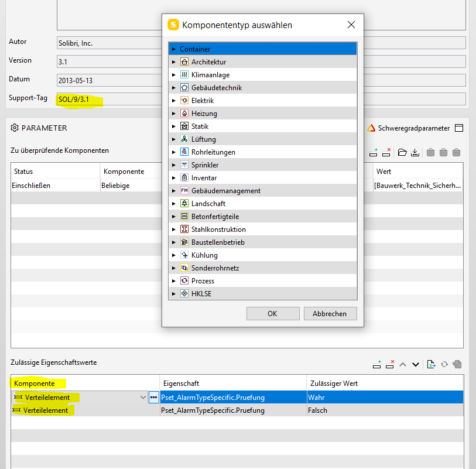The height and width of the screenshot is (469, 476).
Task: Click the Beliebige component cell
Action: tap(131, 186)
